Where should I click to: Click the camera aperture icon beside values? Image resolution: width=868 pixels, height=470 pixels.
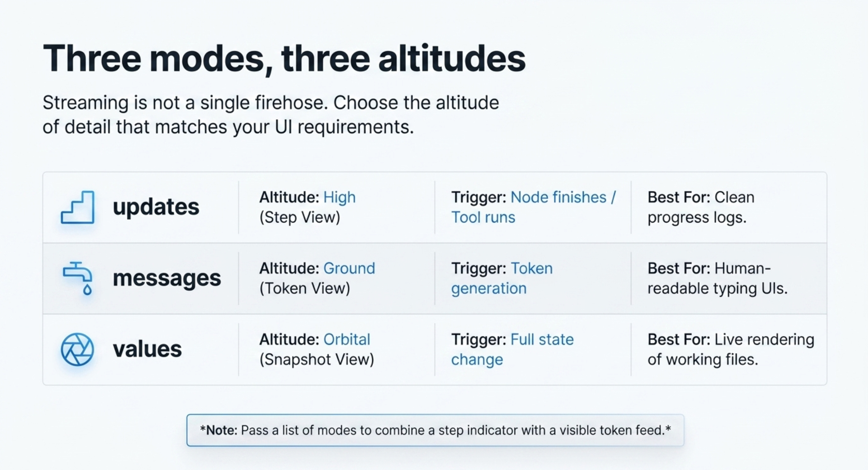coord(77,349)
